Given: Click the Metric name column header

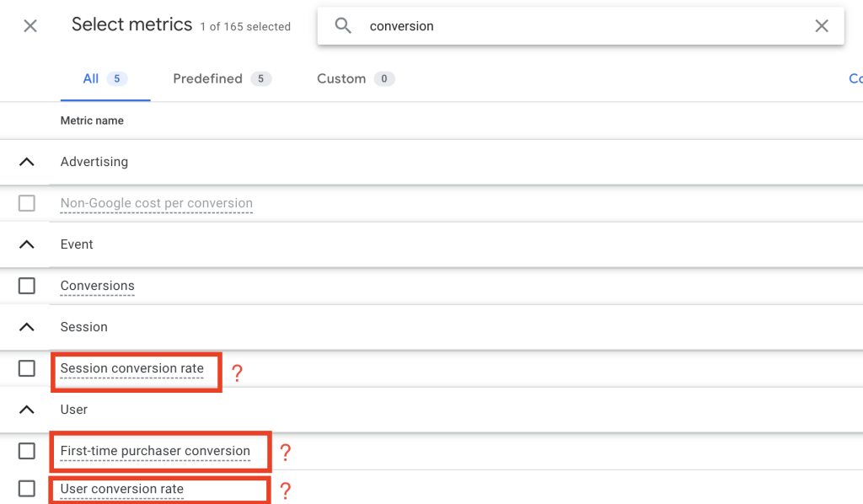Looking at the screenshot, I should (92, 121).
